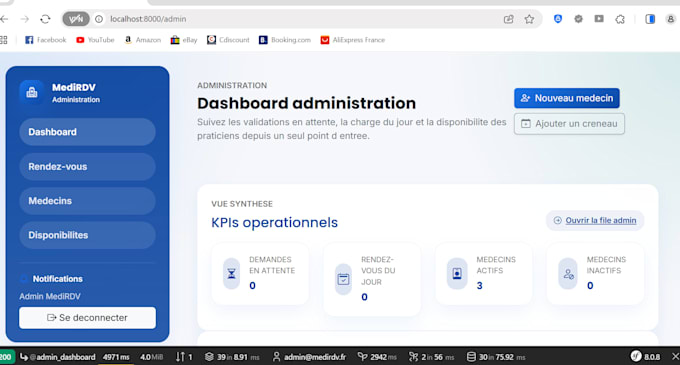Open the Facebook bookmark
The height and width of the screenshot is (365, 680).
click(46, 40)
